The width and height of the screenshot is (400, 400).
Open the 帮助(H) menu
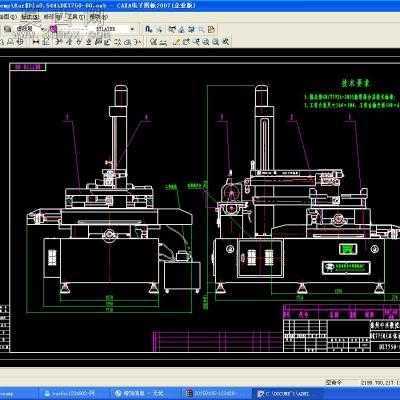(98, 17)
